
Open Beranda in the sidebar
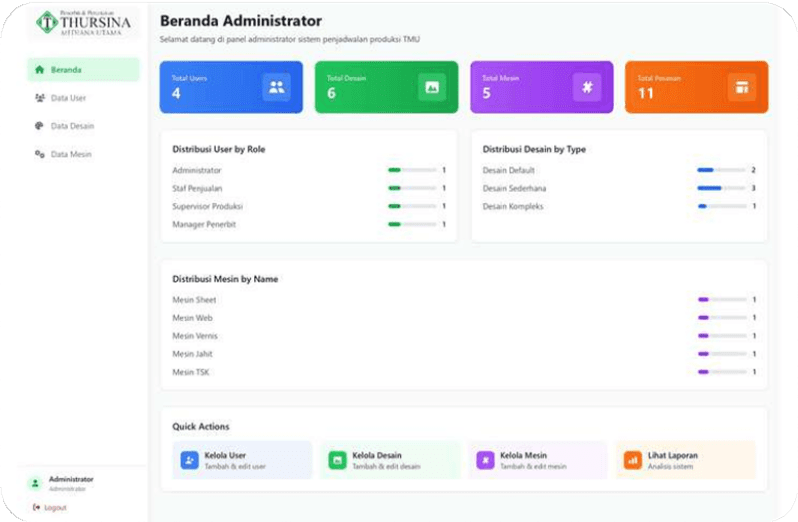pos(83,70)
